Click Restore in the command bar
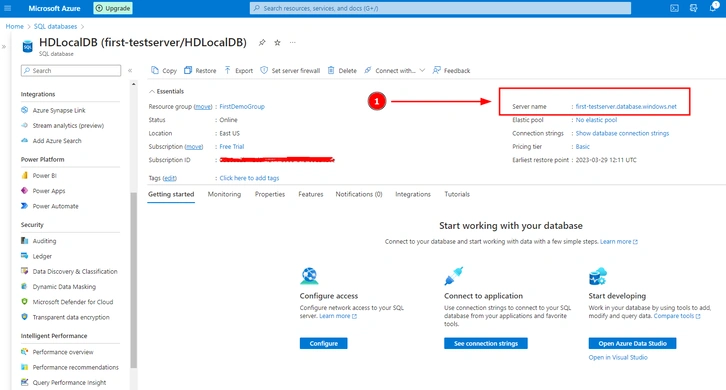 [200, 70]
